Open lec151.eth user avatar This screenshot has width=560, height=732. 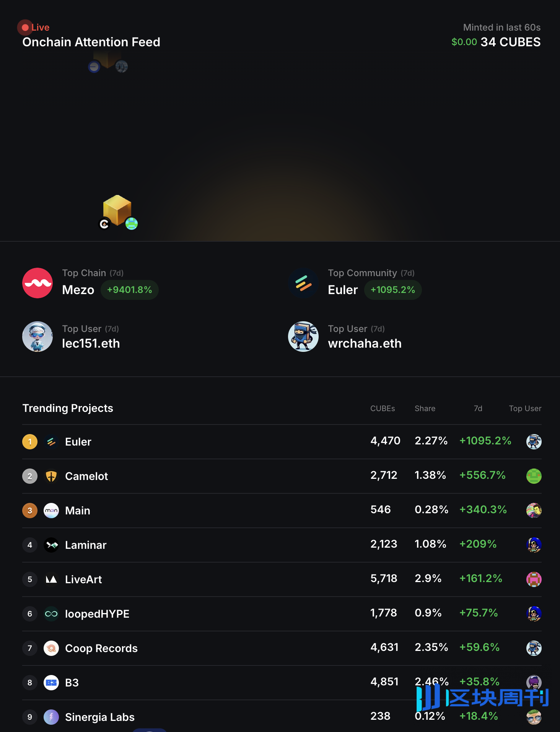(37, 337)
